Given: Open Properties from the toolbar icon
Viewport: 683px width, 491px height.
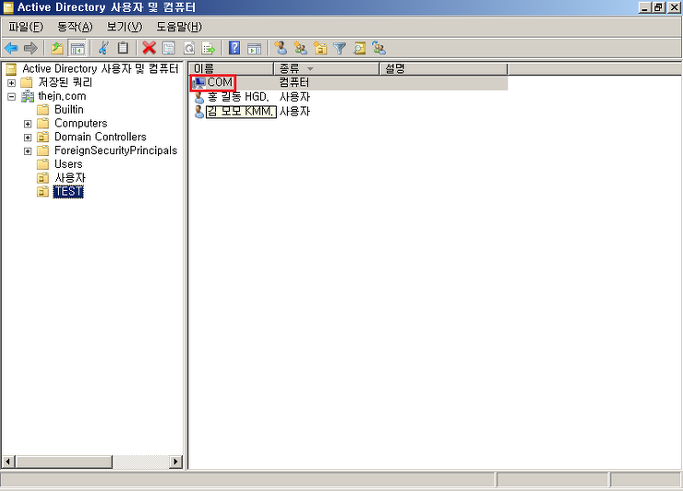Looking at the screenshot, I should pyautogui.click(x=169, y=48).
